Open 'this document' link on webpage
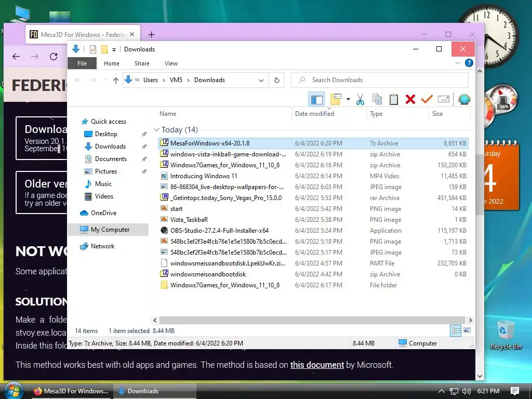Screen dimensions: 532x399 (317, 365)
